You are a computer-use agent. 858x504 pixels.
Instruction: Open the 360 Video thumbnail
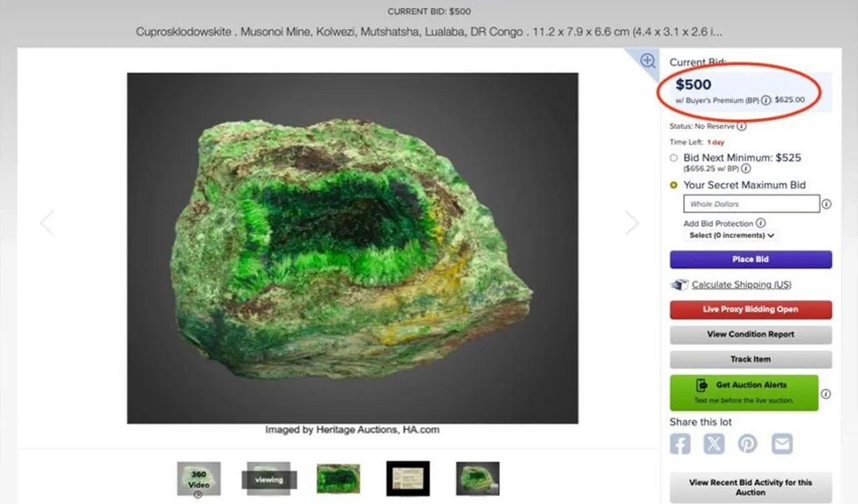point(198,479)
